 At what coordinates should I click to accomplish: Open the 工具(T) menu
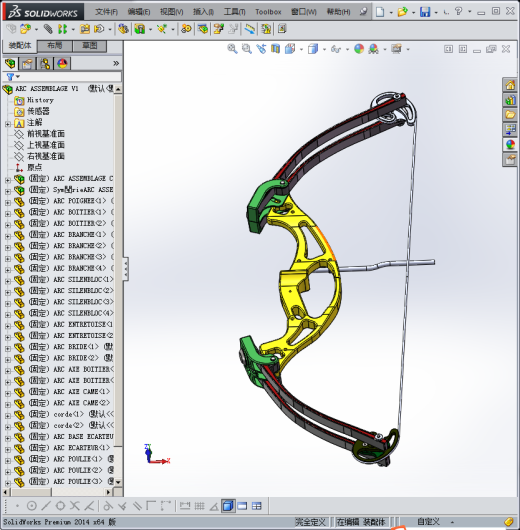pyautogui.click(x=234, y=12)
